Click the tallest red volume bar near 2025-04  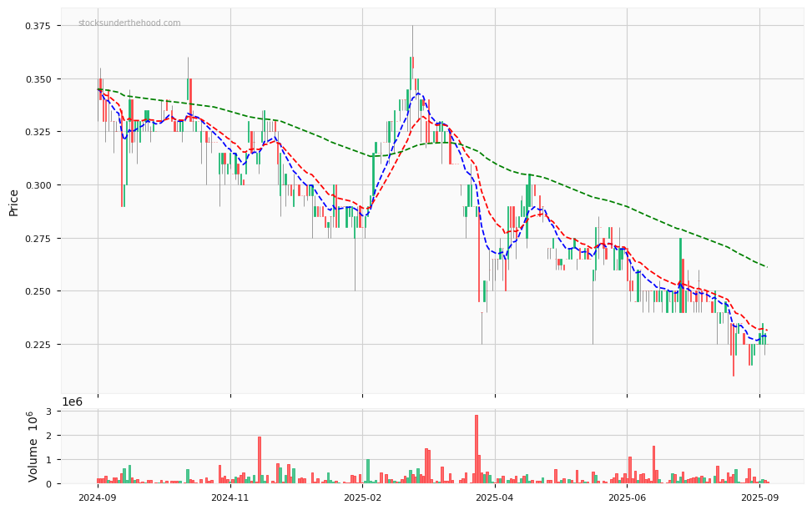(x=477, y=449)
